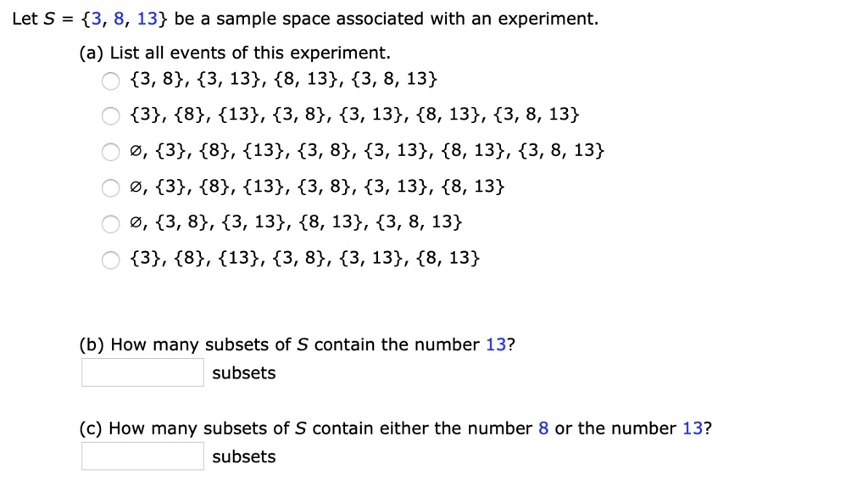This screenshot has width=868, height=487.
Task: Click the '(a) List all events' prompt text
Action: point(235,53)
